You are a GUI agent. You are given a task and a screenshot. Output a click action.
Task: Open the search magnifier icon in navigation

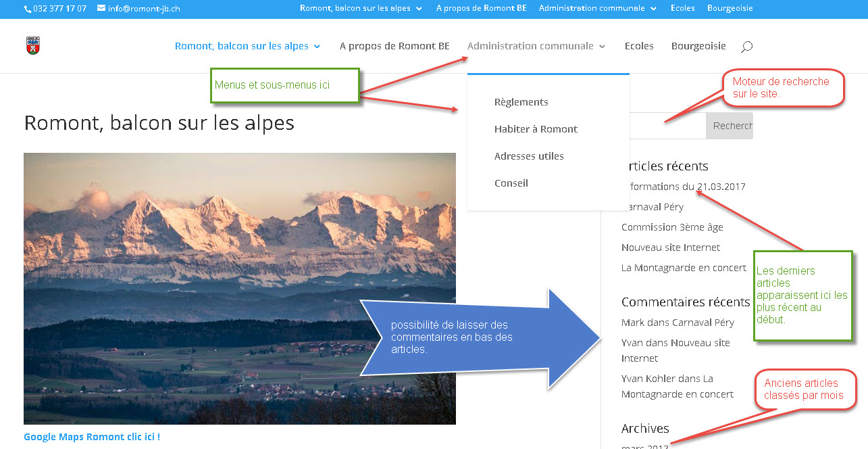pos(746,47)
